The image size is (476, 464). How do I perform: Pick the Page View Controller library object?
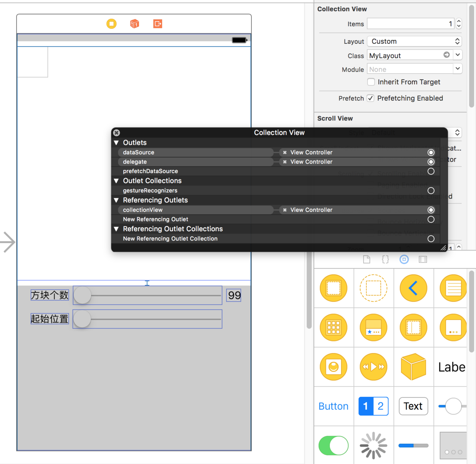453,328
